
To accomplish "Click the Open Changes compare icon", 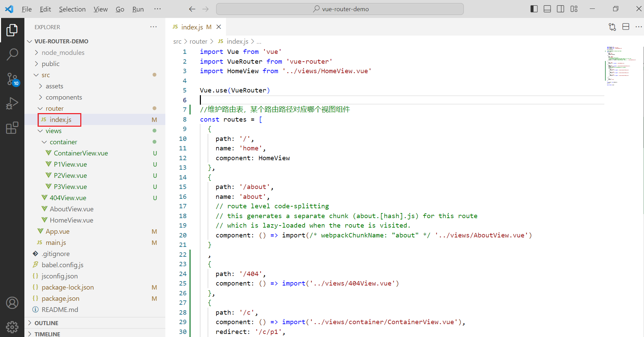I will coord(612,27).
